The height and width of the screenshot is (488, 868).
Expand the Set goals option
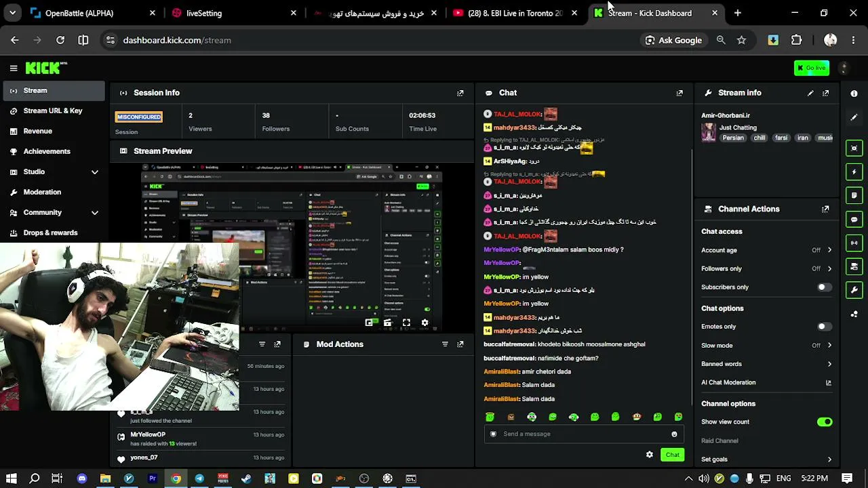(x=829, y=460)
